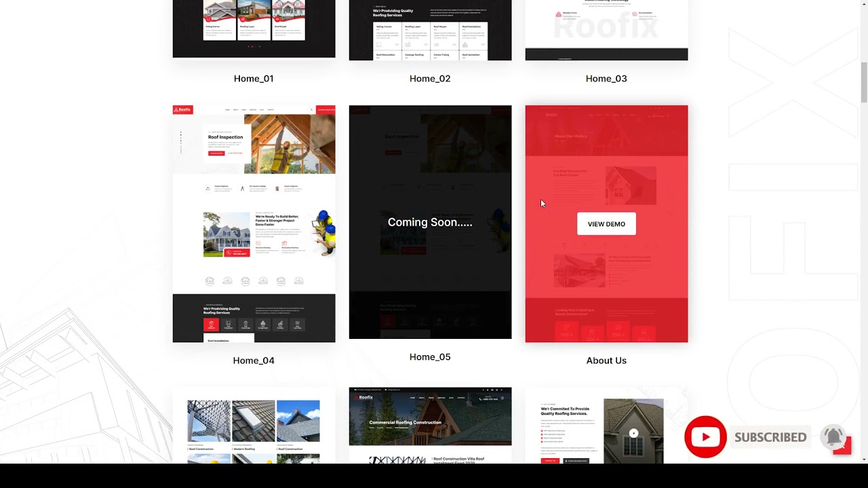Click the Coming Soon Home_05 thumbnail
868x488 pixels.
point(430,222)
